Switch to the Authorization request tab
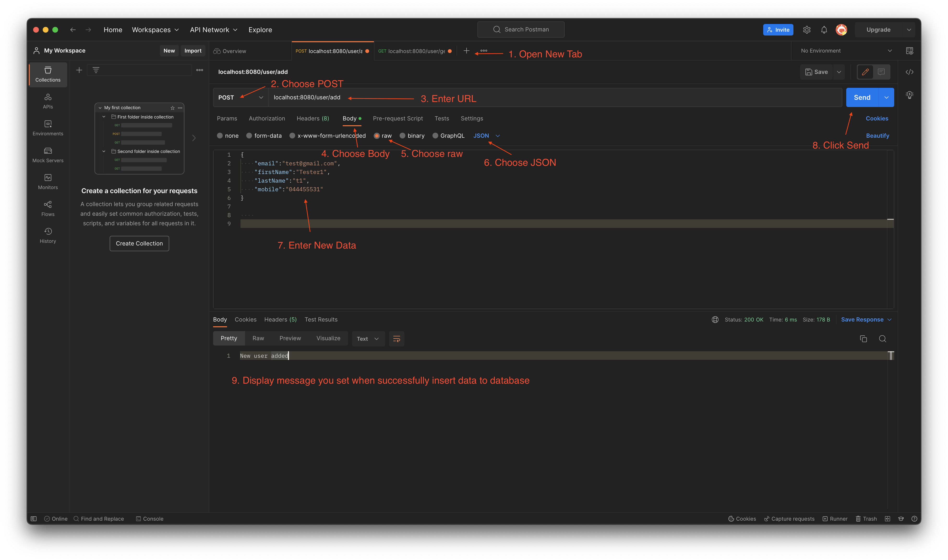 266,119
